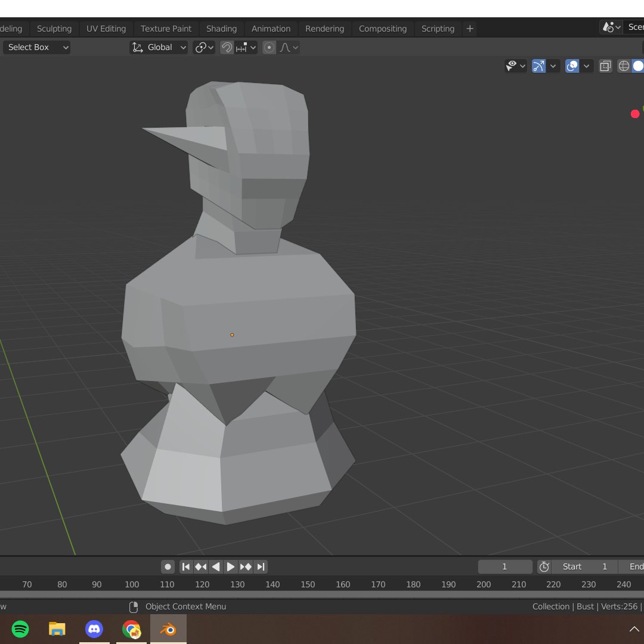Open Spotify from the taskbar
Image resolution: width=644 pixels, height=644 pixels.
pos(20,629)
